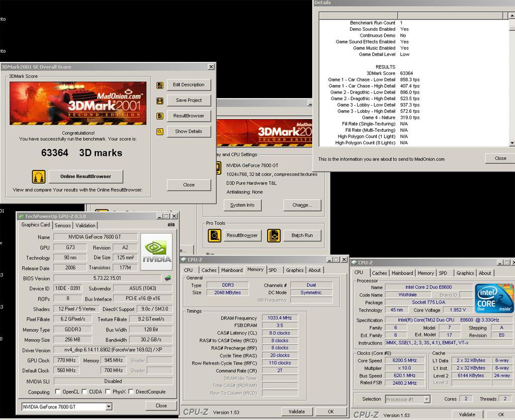Click the Edit Description icon in 3DMark score window

(160, 86)
